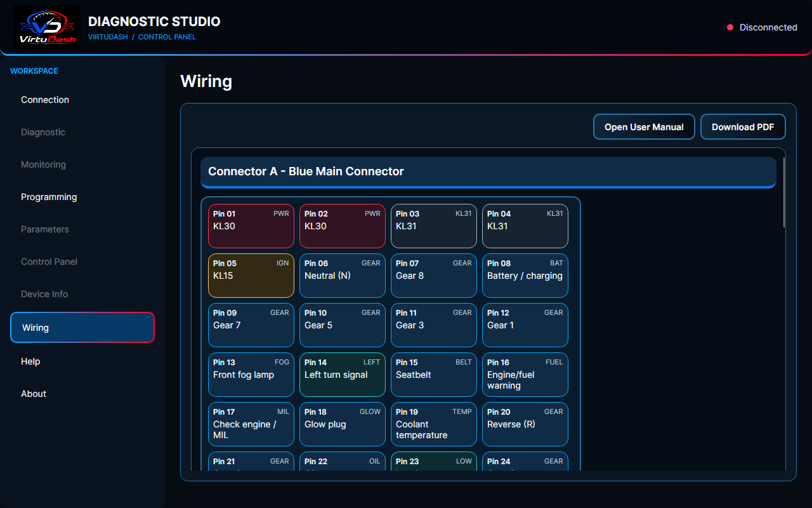The height and width of the screenshot is (508, 812).
Task: Select the Pin 01 KL30 card
Action: [251, 226]
